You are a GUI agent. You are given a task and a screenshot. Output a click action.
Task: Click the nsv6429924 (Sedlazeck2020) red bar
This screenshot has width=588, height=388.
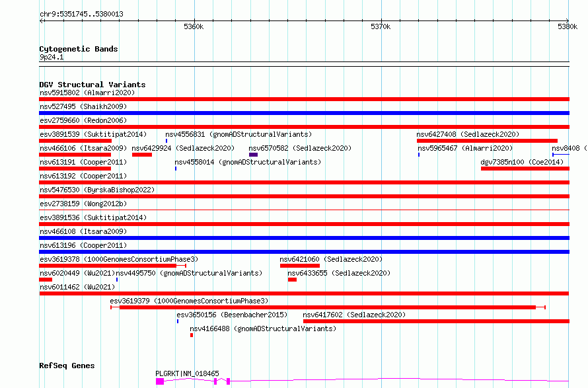pos(142,155)
